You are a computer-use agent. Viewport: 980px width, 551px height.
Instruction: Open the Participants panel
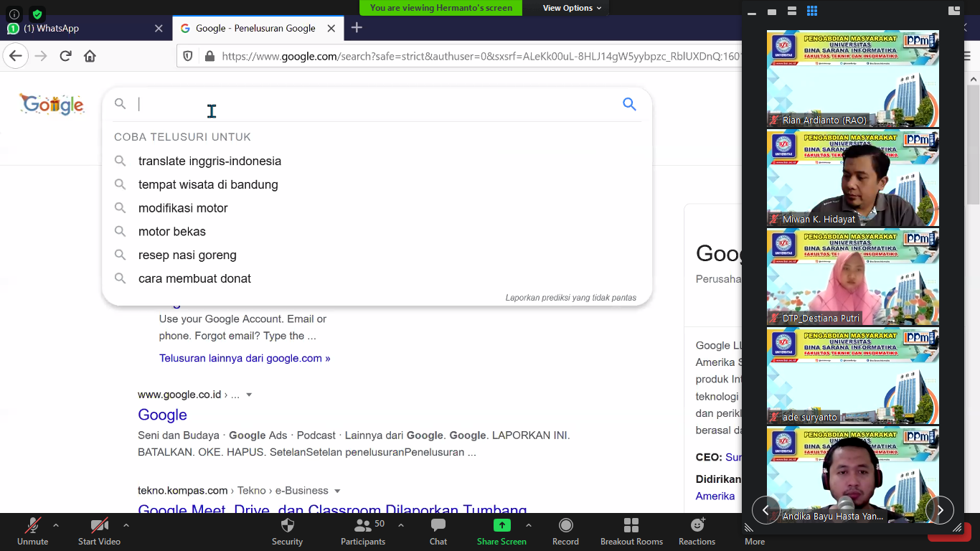coord(363,532)
